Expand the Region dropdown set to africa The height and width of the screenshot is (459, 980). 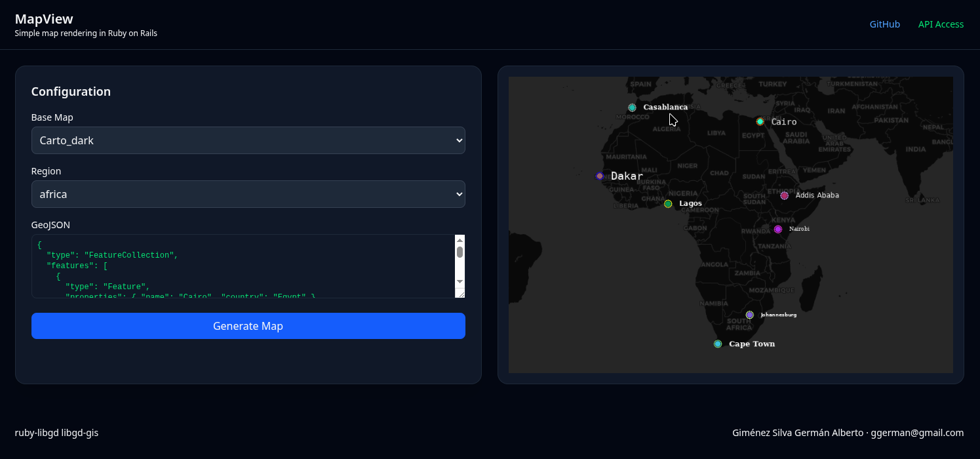248,194
